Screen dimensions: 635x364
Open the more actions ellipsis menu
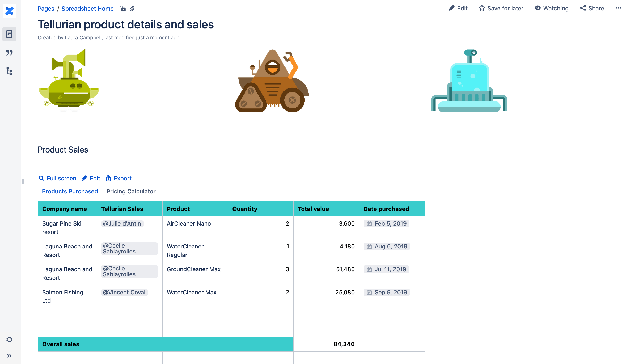(618, 8)
